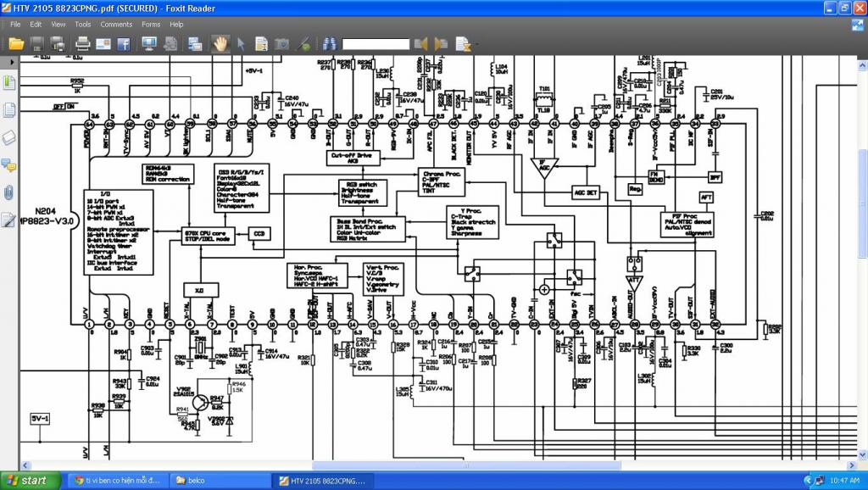Image resolution: width=868 pixels, height=490 pixels.
Task: Switch to the belco folder taskbar button
Action: point(220,481)
